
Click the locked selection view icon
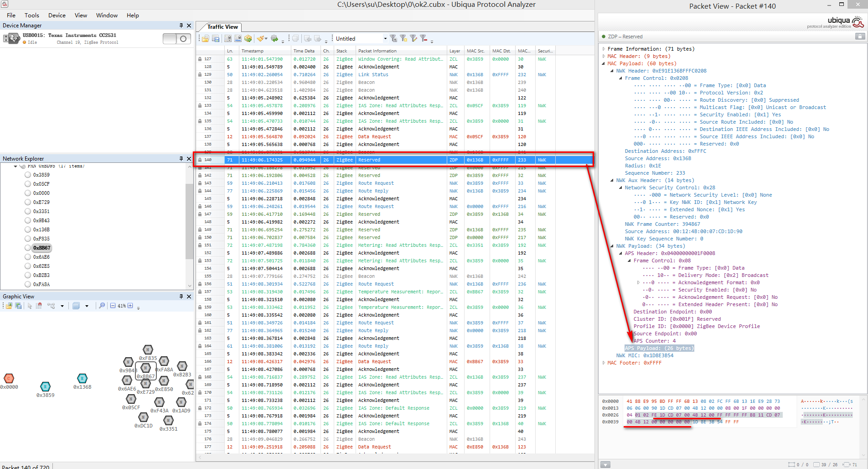click(x=238, y=39)
